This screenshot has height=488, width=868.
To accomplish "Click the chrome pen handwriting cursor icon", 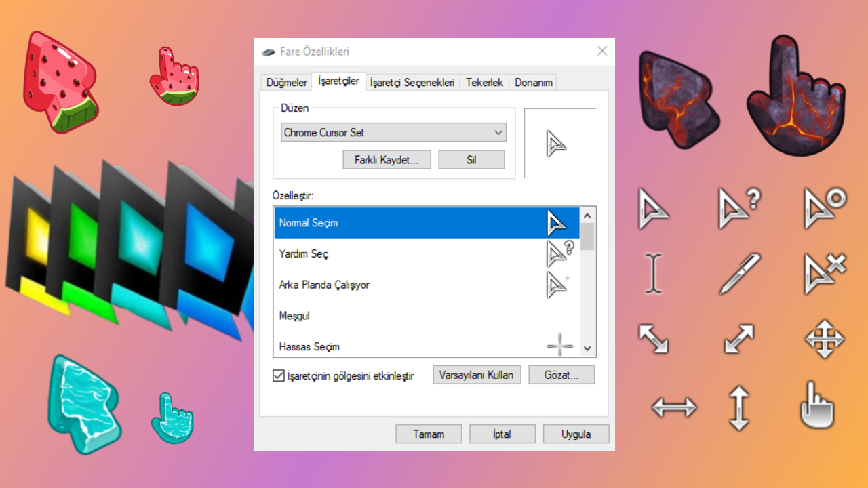I will click(x=739, y=273).
